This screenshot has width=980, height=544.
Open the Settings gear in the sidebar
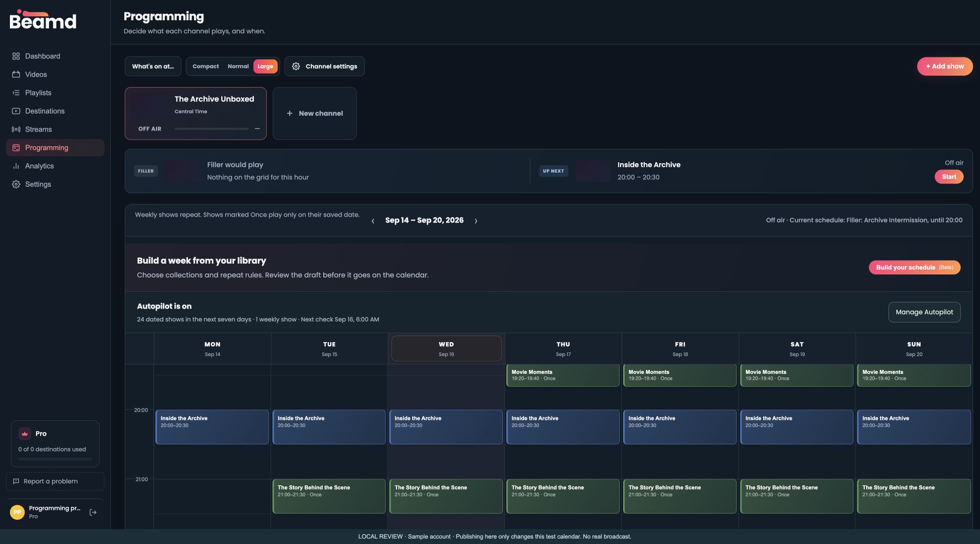click(x=16, y=184)
